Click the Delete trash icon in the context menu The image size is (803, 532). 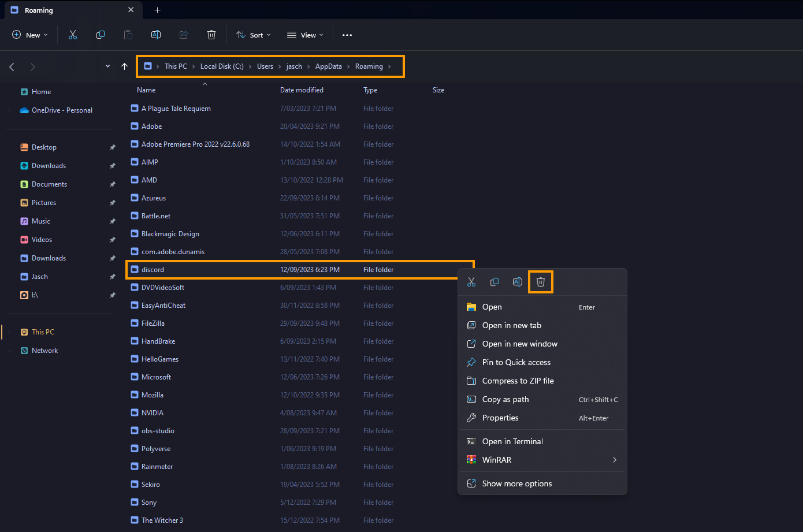pos(541,282)
